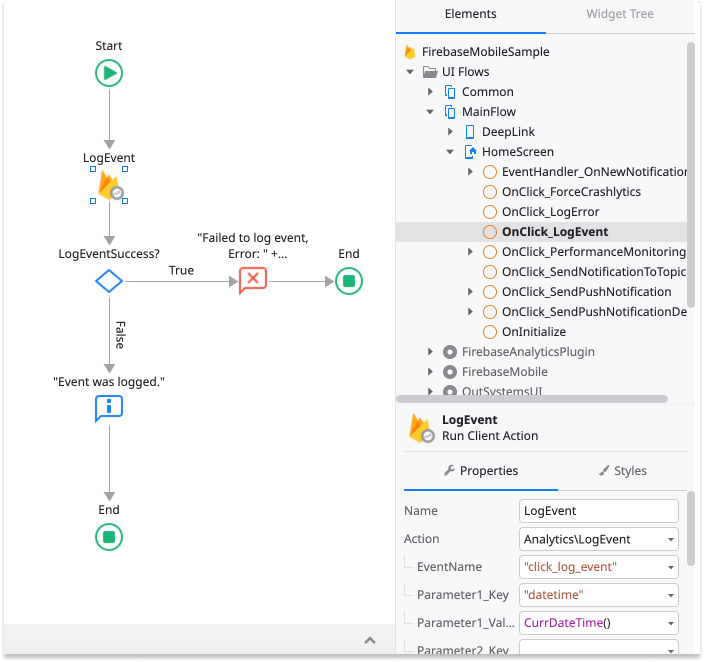
Task: Click the elements tree horizontal scrollbar
Action: click(x=532, y=399)
